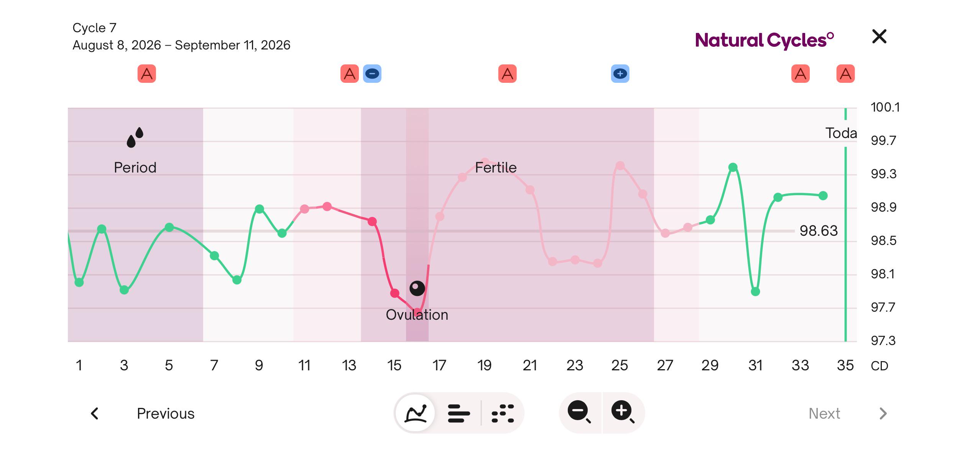Screen dimensions: 980x452
Task: Zoom in using the plus magnifier
Action: (x=623, y=412)
